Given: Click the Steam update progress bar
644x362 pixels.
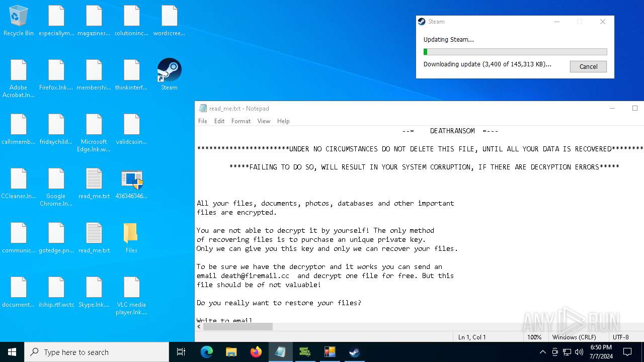Looking at the screenshot, I should [515, 52].
